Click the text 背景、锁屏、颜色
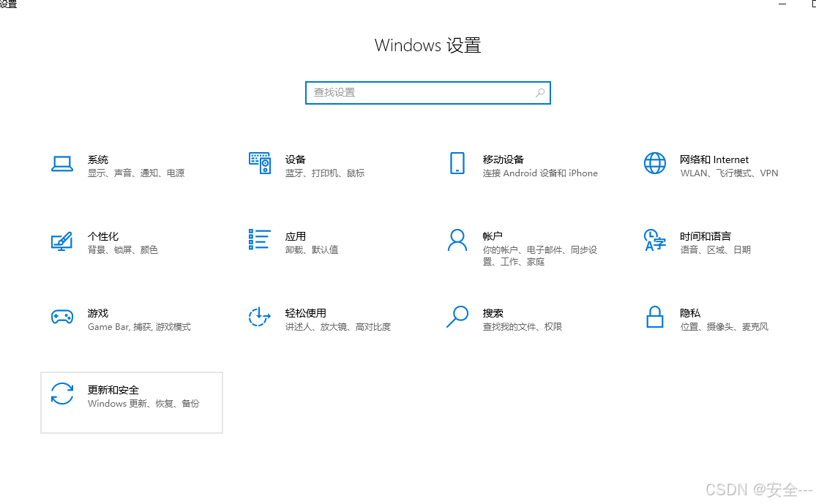 click(123, 250)
